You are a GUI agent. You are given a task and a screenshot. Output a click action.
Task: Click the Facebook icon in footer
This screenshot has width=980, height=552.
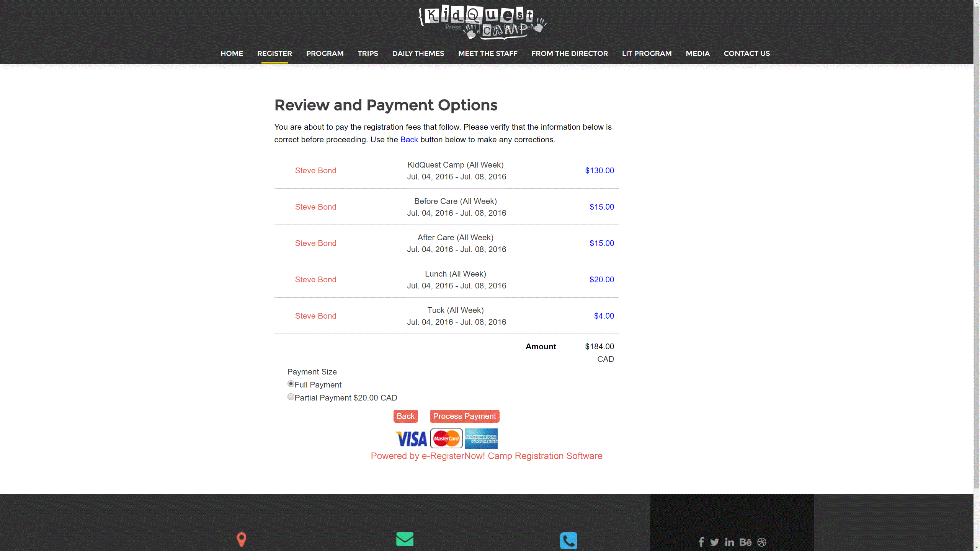click(x=701, y=542)
